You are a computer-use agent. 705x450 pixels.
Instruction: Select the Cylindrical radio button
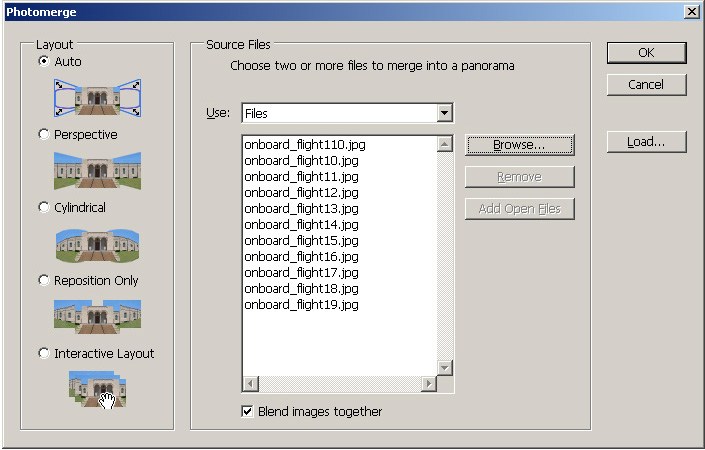pos(43,208)
